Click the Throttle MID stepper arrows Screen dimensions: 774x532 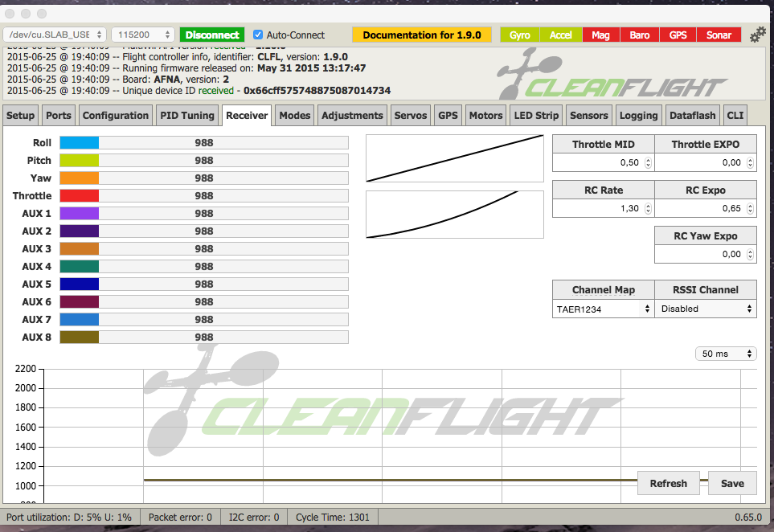coord(648,162)
